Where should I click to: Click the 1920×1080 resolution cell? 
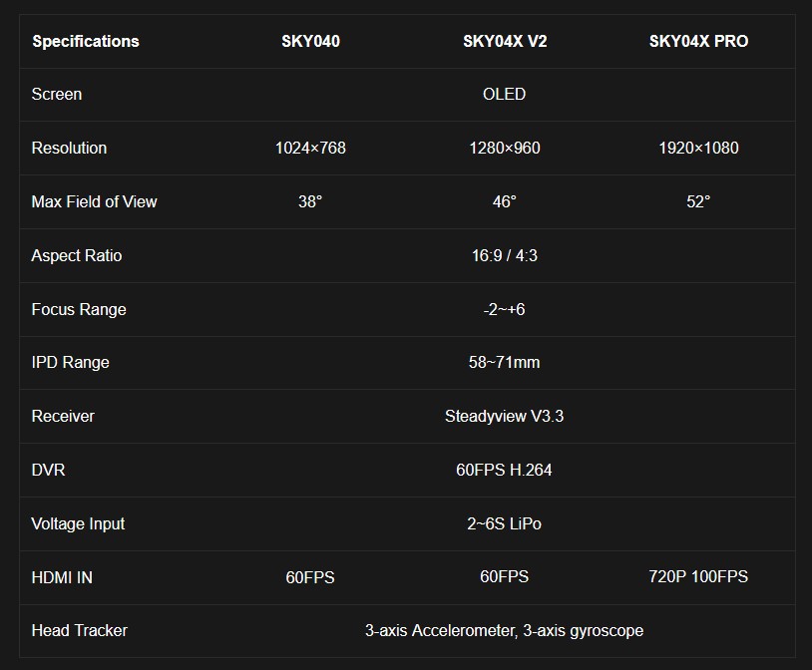[698, 149]
